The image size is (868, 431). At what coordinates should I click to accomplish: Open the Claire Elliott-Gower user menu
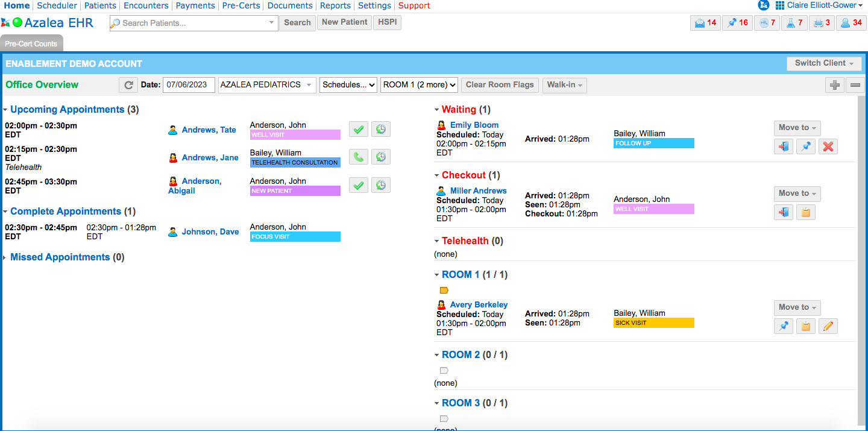coord(825,5)
